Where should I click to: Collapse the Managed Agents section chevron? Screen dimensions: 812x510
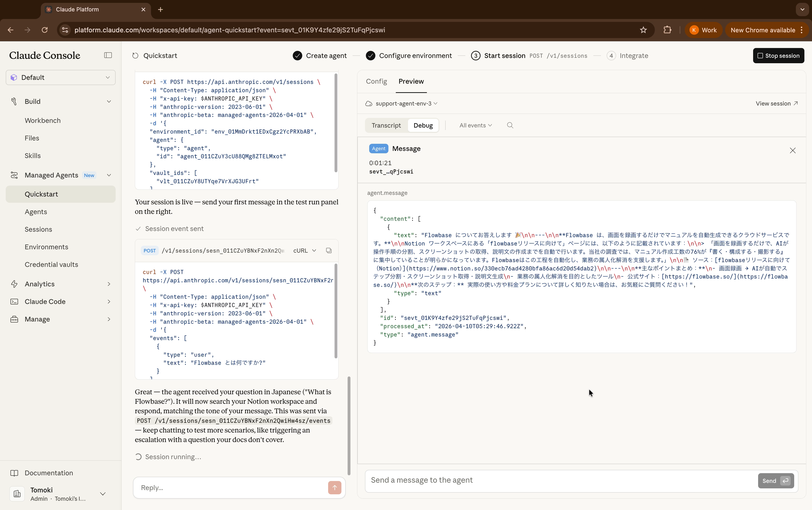tap(109, 175)
